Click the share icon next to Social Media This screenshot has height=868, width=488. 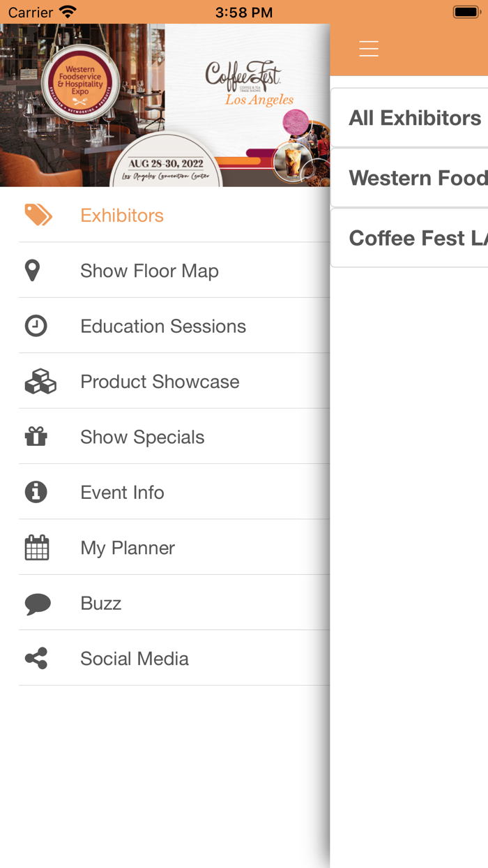[36, 658]
